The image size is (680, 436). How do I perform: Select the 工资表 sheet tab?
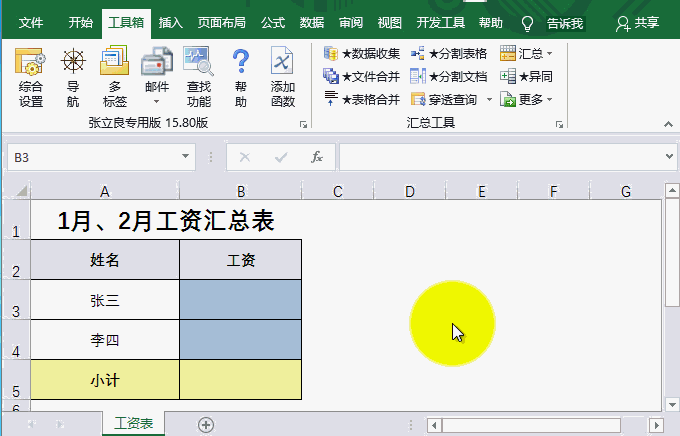coord(134,425)
